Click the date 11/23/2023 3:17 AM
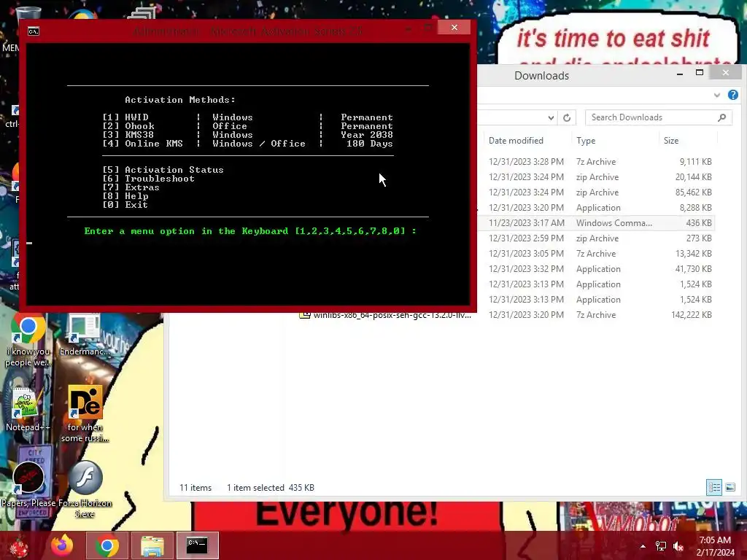Viewport: 747px width, 560px height. coord(527,223)
